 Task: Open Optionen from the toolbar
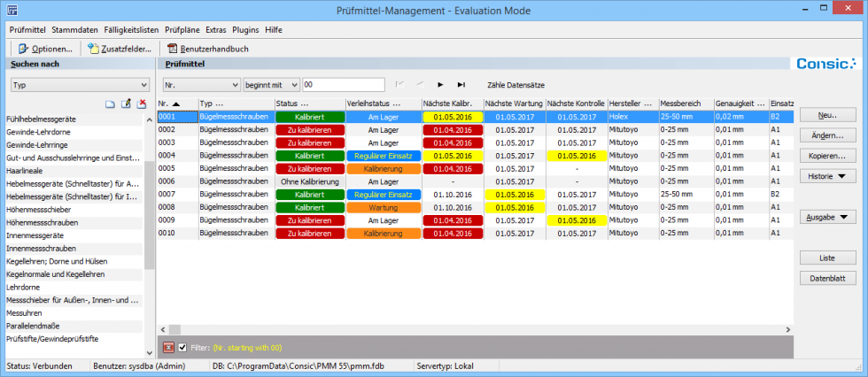(45, 48)
